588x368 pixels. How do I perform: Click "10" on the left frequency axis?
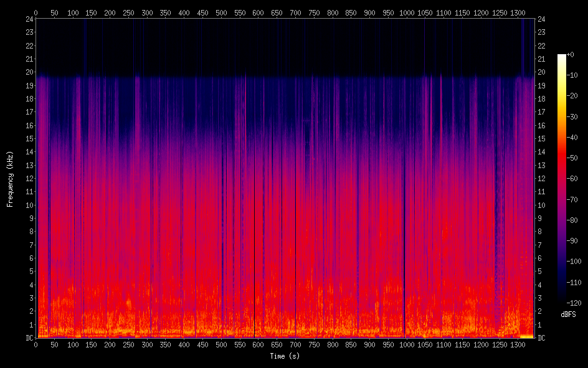(x=30, y=205)
